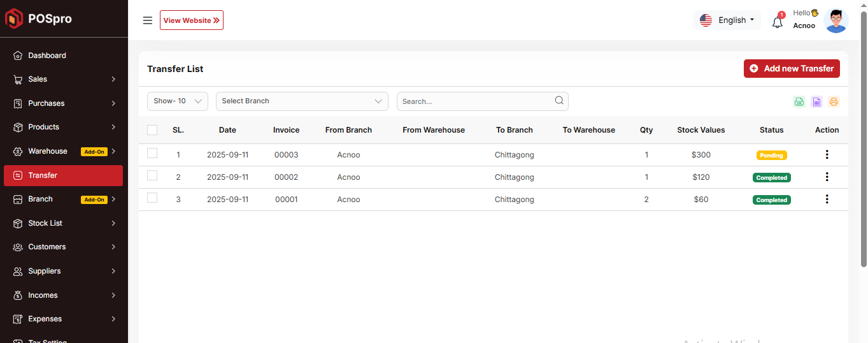Image resolution: width=868 pixels, height=343 pixels.
Task: Open actions menu for invoice 00003
Action: [x=827, y=154]
